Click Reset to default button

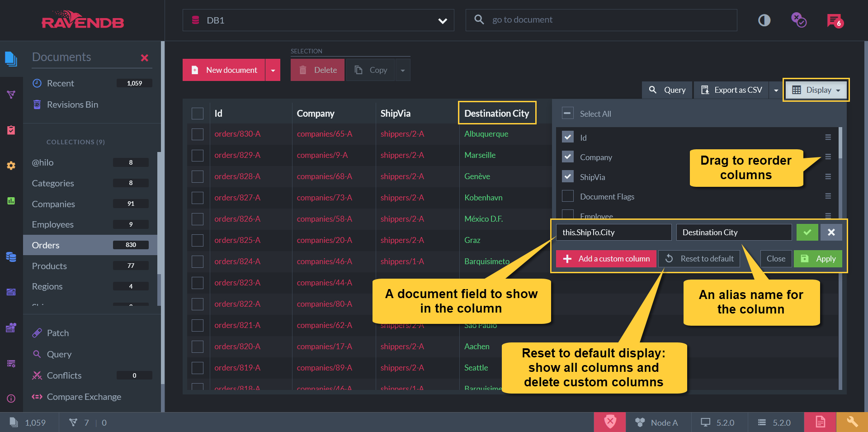(x=699, y=259)
